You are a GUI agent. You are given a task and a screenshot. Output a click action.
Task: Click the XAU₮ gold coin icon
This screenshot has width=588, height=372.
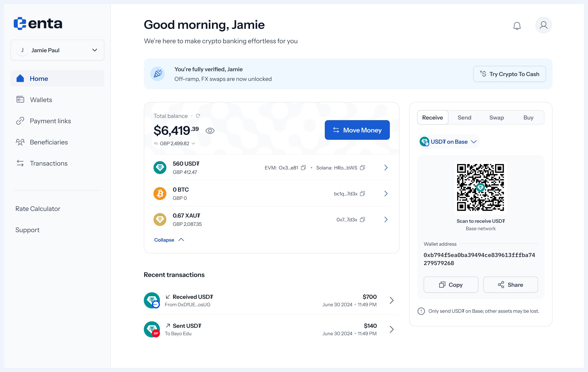coord(160,219)
